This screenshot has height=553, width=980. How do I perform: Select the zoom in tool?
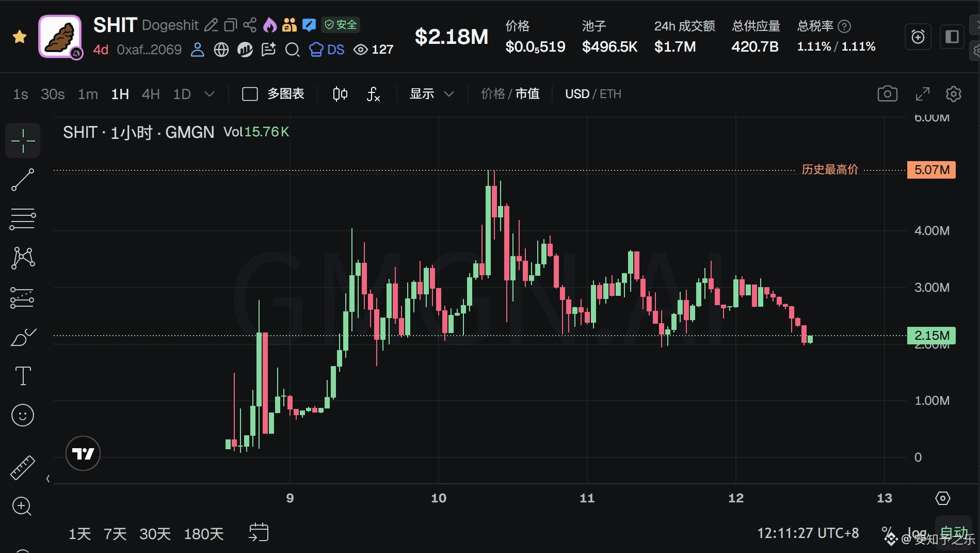(22, 507)
